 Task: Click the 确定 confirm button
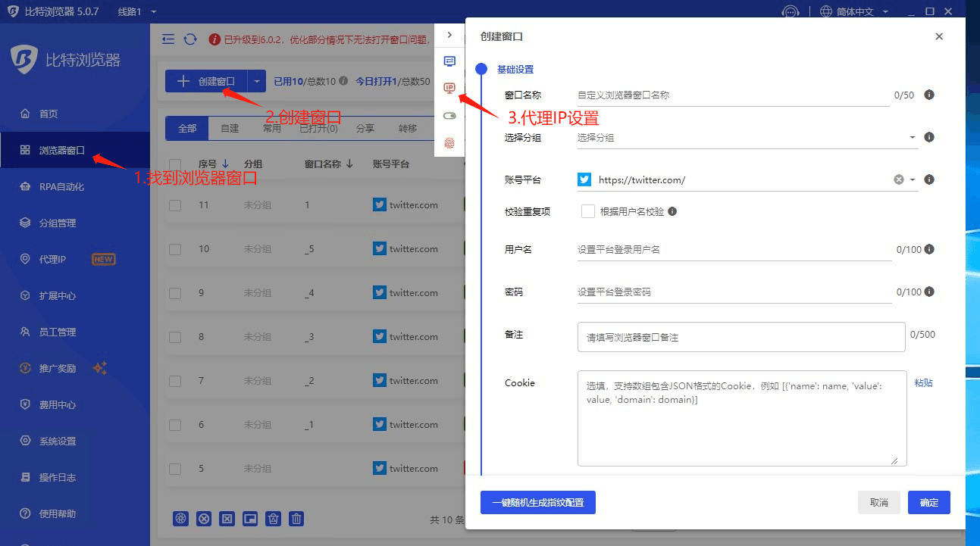[x=928, y=503]
